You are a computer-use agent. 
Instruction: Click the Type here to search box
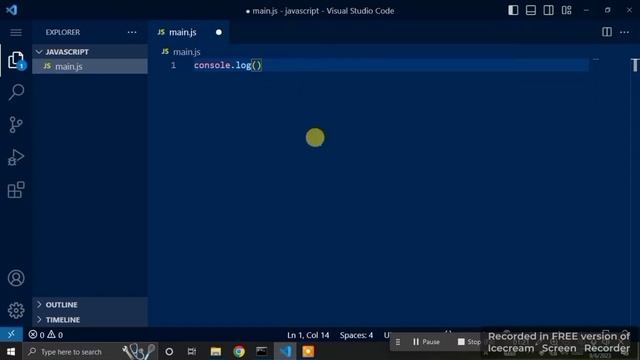click(x=90, y=351)
